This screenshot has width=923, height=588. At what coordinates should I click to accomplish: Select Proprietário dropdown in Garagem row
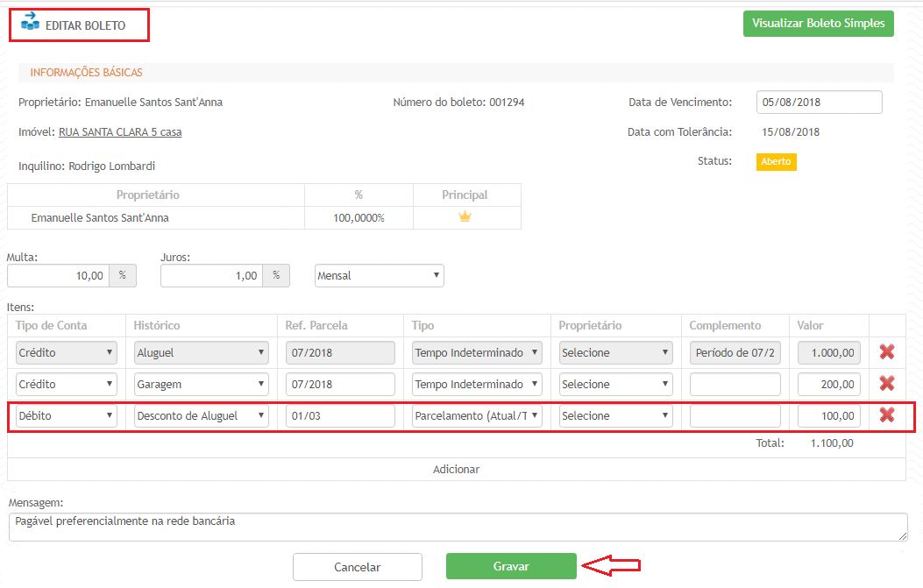[x=615, y=384]
